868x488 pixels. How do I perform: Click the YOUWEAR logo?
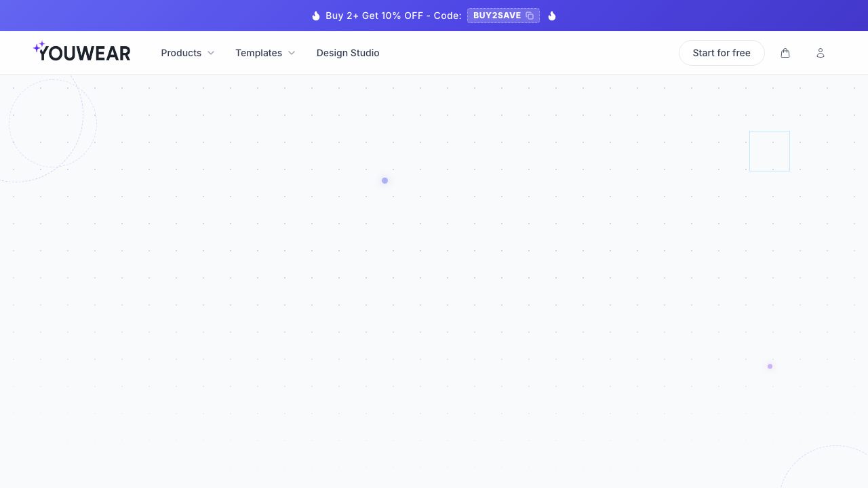pos(82,52)
